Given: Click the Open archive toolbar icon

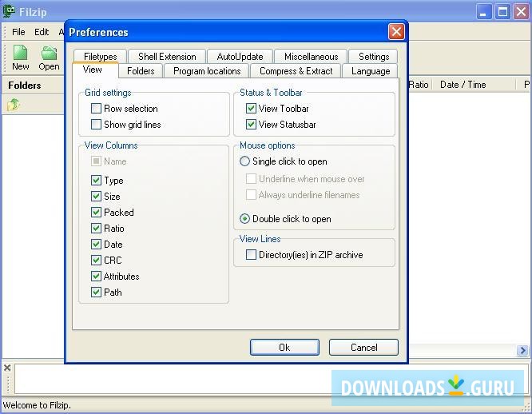Looking at the screenshot, I should tap(49, 58).
